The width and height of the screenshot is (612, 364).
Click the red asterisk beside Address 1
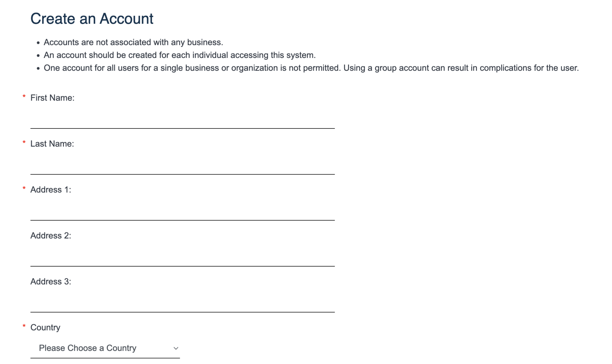tap(24, 189)
